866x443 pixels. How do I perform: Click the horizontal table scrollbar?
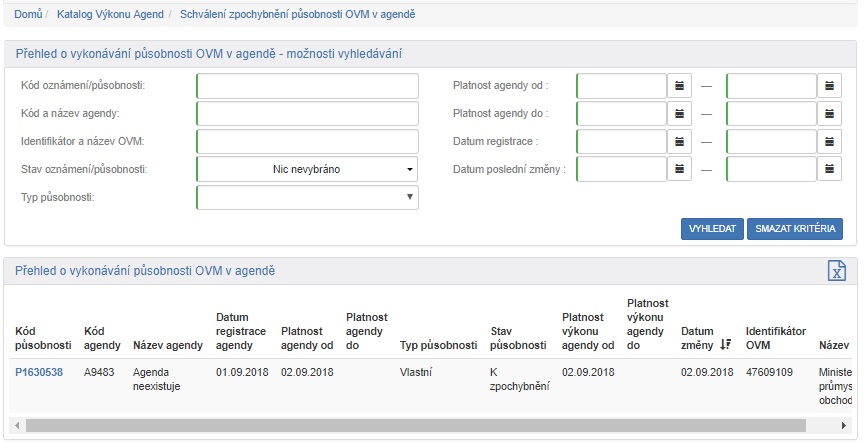point(400,425)
